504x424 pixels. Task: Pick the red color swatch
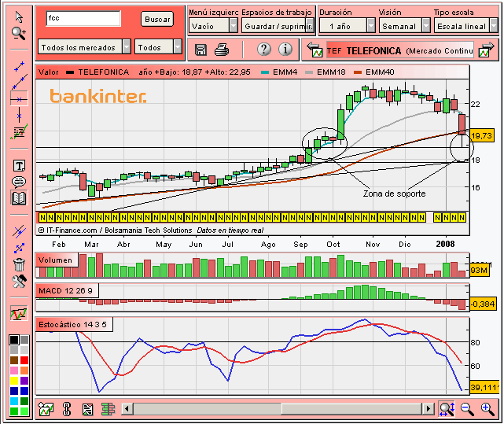[24, 360]
